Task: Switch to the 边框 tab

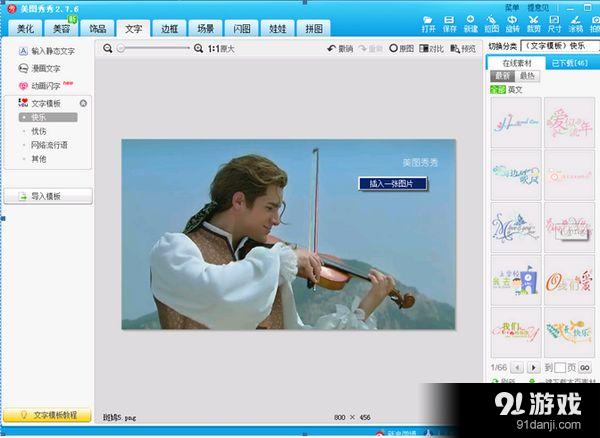Action: point(170,28)
